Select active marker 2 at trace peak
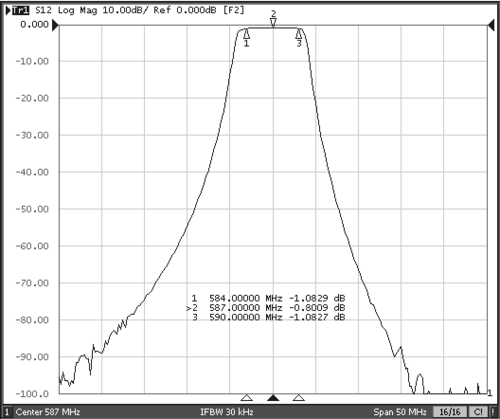This screenshot has width=500, height=419. point(273,23)
